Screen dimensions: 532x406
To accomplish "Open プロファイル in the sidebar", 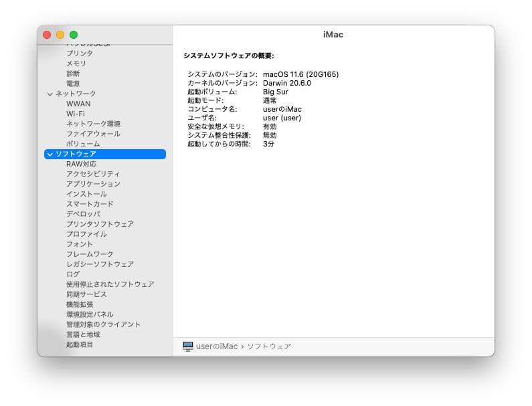I will tap(86, 234).
